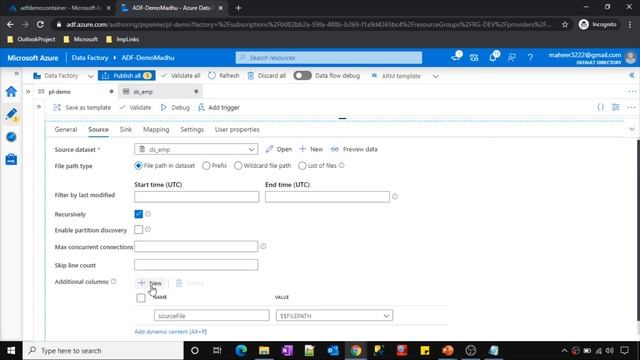Uncheck the Recursively checkbox

139,214
